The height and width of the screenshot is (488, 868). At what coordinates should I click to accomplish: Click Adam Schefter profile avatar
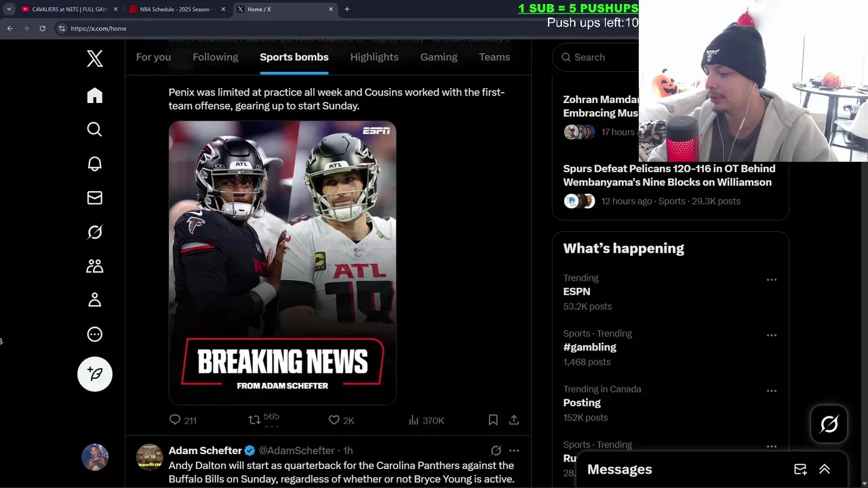pos(150,457)
